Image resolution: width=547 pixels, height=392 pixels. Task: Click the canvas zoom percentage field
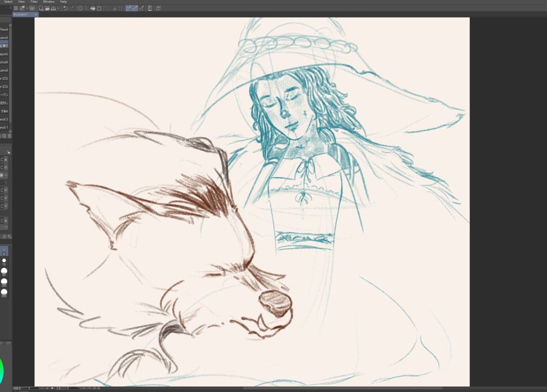click(x=18, y=388)
